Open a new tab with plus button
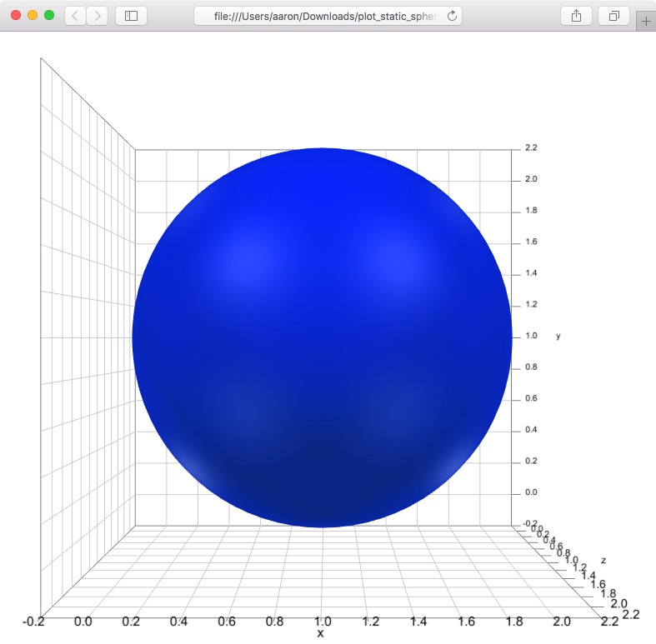Screen dimensions: 656x644 point(646,21)
